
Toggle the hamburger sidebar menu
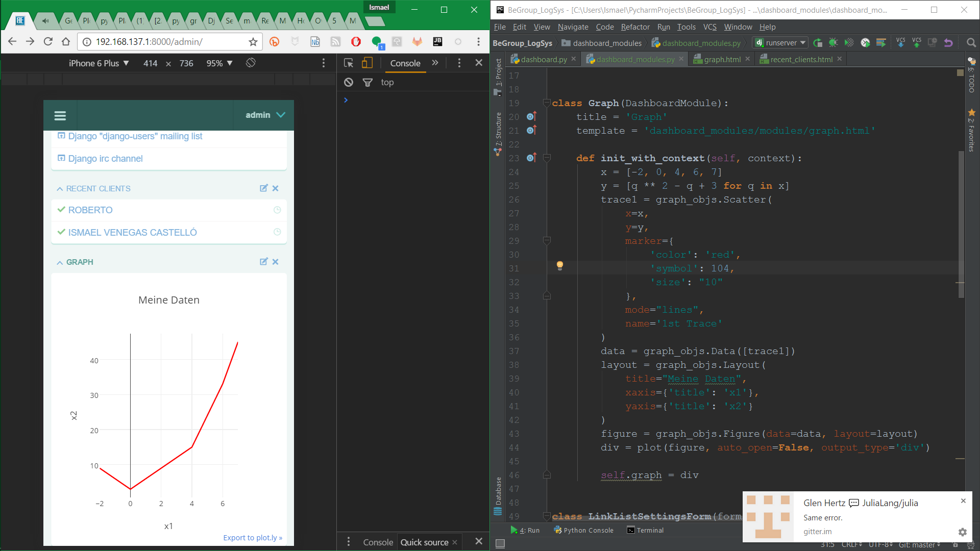pos(60,115)
